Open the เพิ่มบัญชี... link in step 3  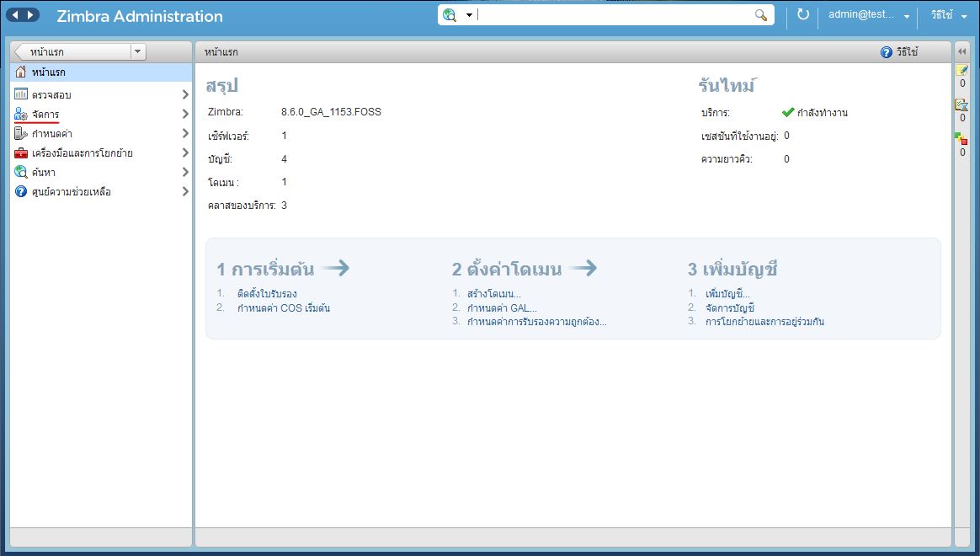click(x=727, y=293)
